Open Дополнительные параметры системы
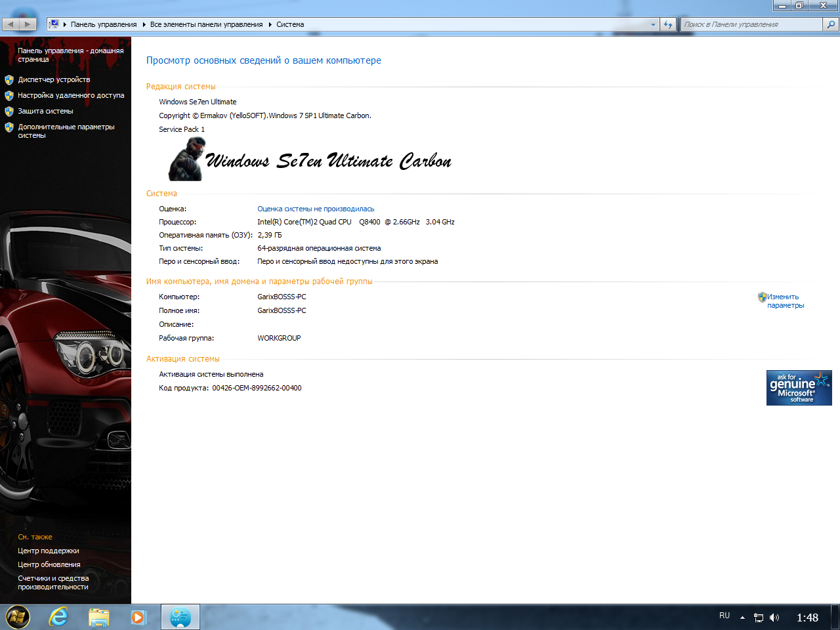 point(66,131)
